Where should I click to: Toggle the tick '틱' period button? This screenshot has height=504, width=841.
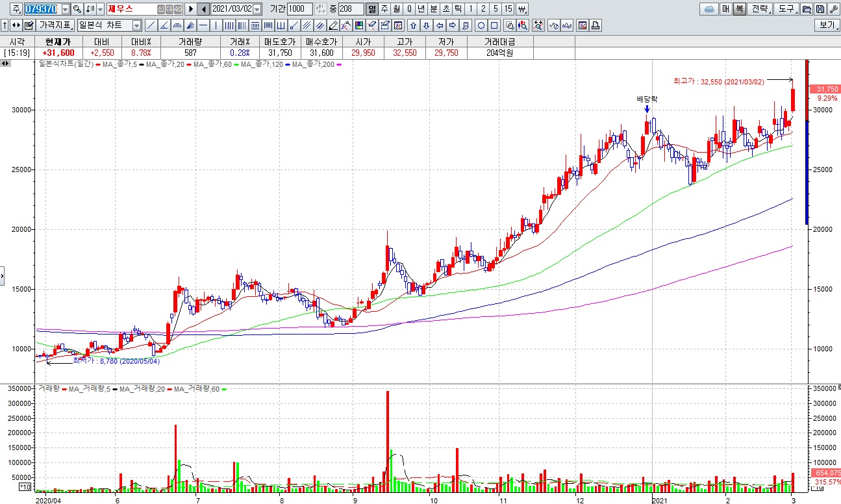[458, 9]
